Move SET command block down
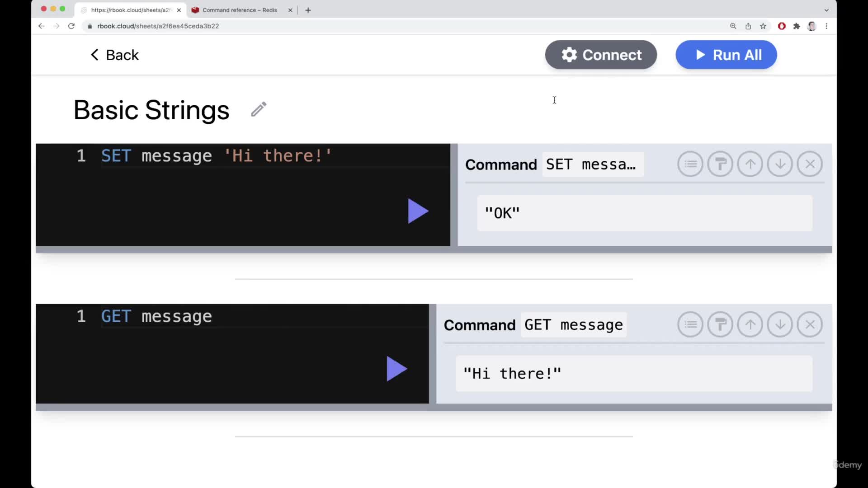The height and width of the screenshot is (488, 868). point(780,164)
